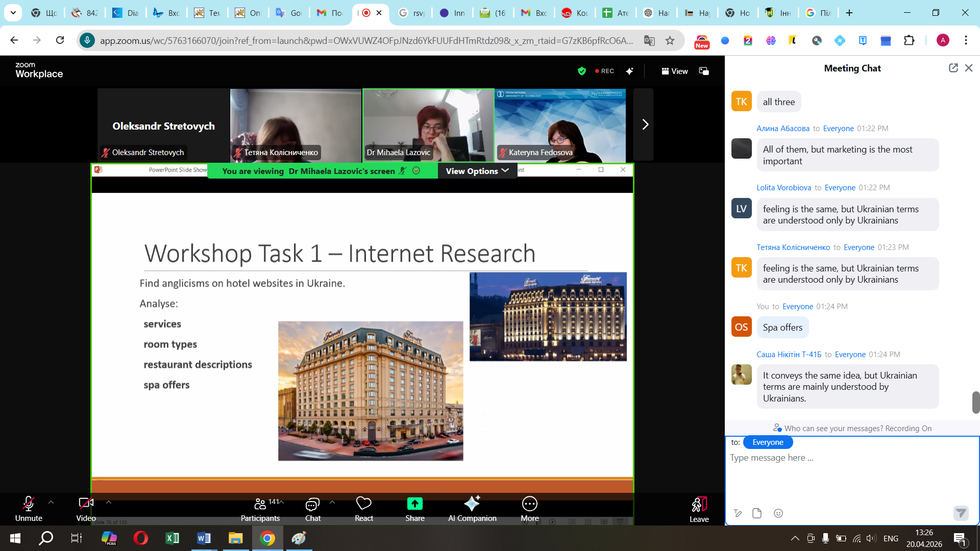
Task: Click the React heart icon
Action: pyautogui.click(x=363, y=504)
